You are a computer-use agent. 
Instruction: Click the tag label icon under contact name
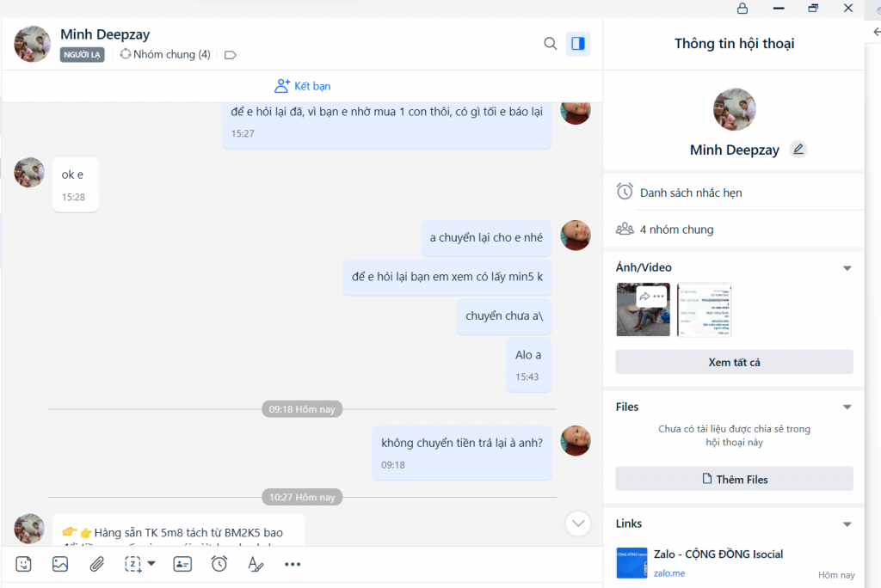click(230, 55)
